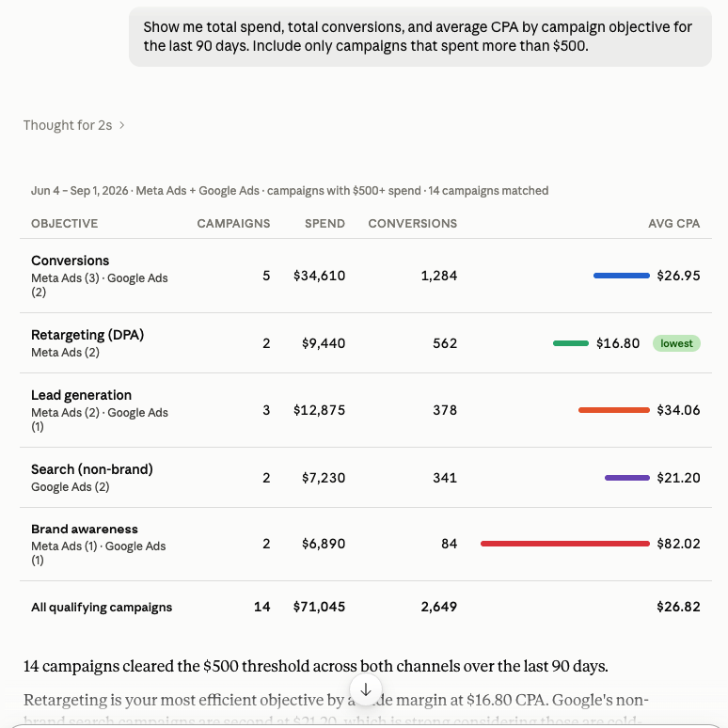Click the purple CPA bar for Search
Viewport: 728px width, 728px height.
point(627,478)
